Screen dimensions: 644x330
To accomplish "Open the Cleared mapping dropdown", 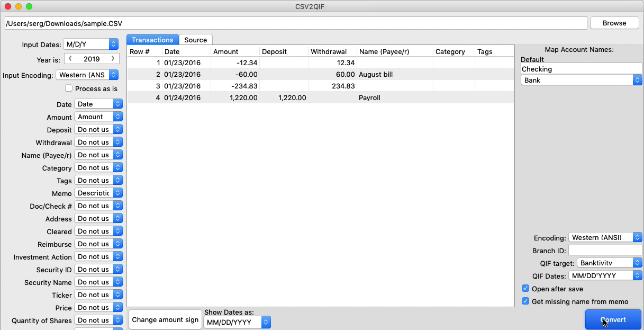I will pos(98,231).
